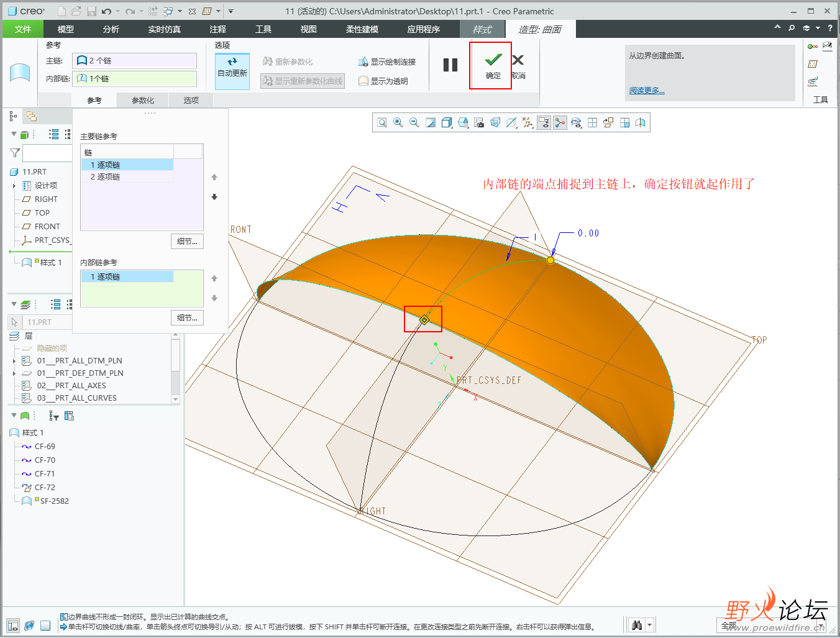The image size is (840, 638).
Task: Click the green checkmark 确定 button
Action: (x=493, y=65)
